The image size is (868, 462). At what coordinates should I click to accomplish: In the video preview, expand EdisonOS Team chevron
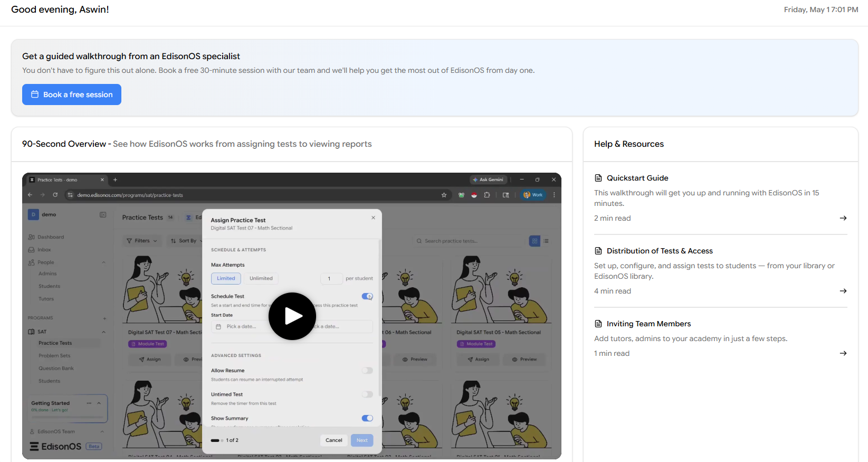point(102,432)
